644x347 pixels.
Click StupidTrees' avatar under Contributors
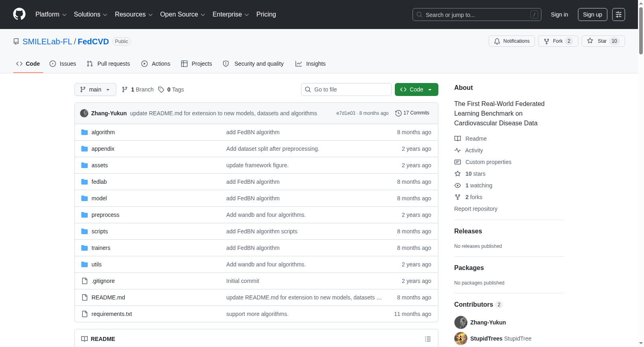[461, 339]
